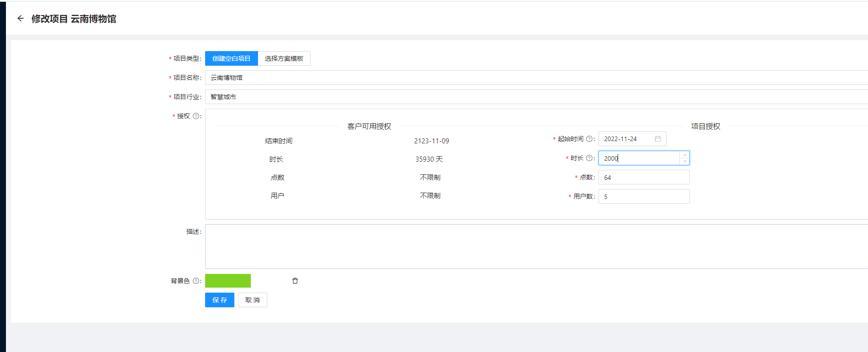Viewport: 868px width, 352px height.
Task: Click the 用户数 input showing 5
Action: (644, 196)
